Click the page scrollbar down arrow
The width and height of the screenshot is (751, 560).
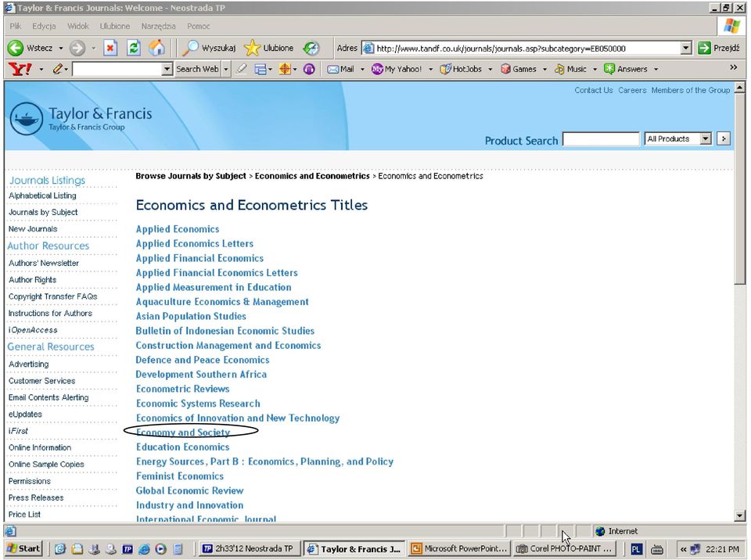coord(739,516)
